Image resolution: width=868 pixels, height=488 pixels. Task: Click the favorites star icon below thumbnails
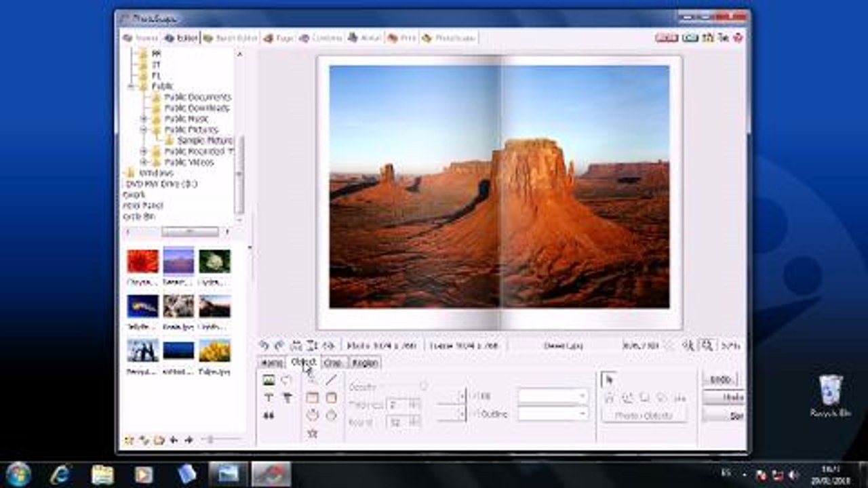point(128,440)
